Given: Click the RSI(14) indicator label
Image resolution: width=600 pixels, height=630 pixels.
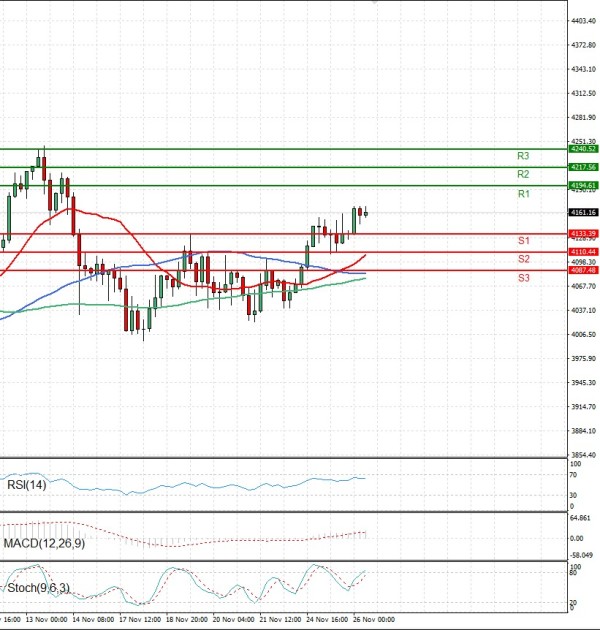Looking at the screenshot, I should pyautogui.click(x=28, y=485).
